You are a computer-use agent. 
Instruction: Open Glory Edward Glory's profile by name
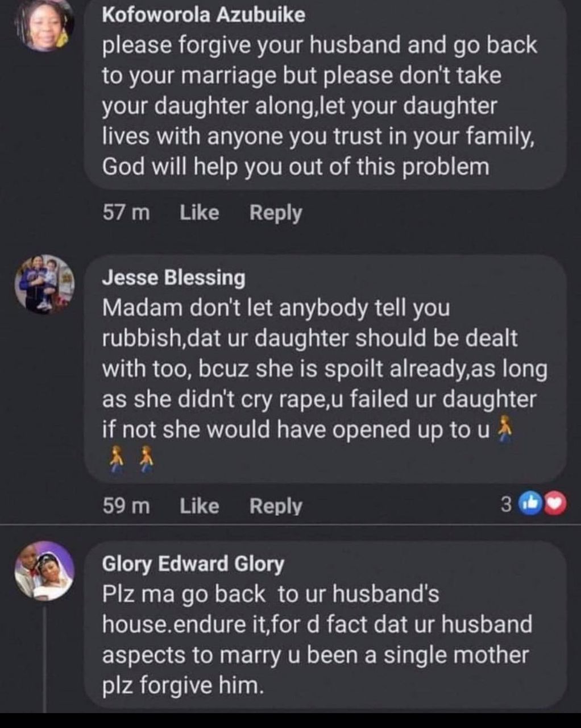click(x=193, y=564)
